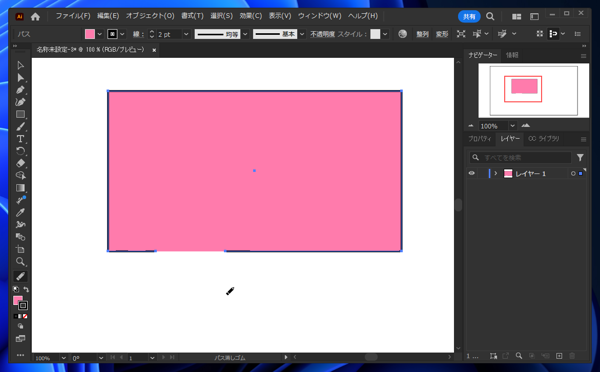Click the Home icon
This screenshot has height=372, width=600.
click(35, 16)
